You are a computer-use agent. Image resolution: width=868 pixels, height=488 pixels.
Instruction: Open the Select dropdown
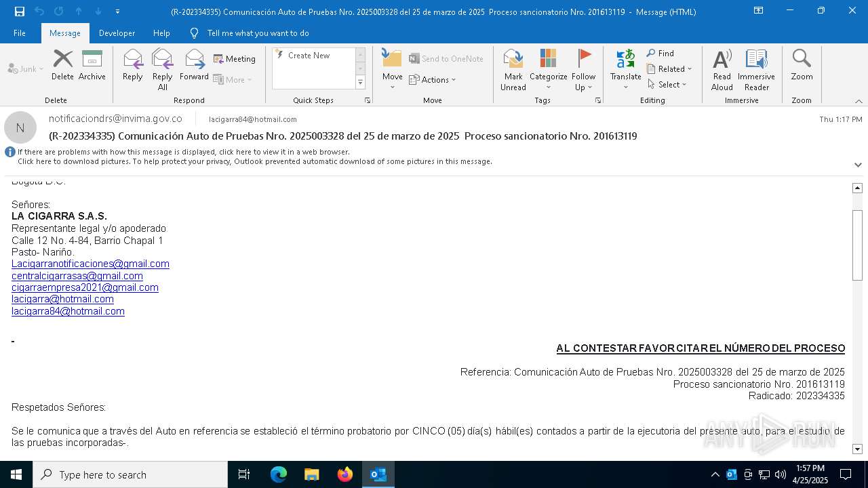click(668, 85)
